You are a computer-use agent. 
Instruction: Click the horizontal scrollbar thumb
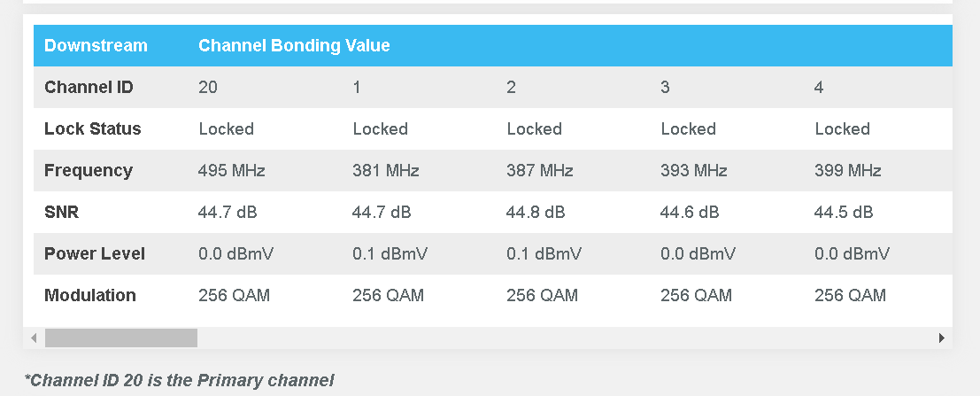pos(121,338)
